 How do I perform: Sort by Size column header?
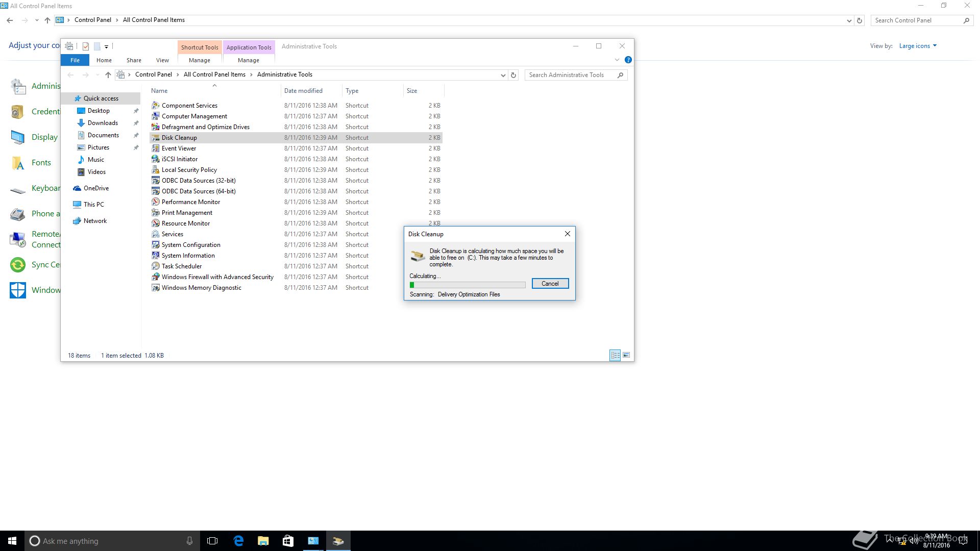coord(424,91)
